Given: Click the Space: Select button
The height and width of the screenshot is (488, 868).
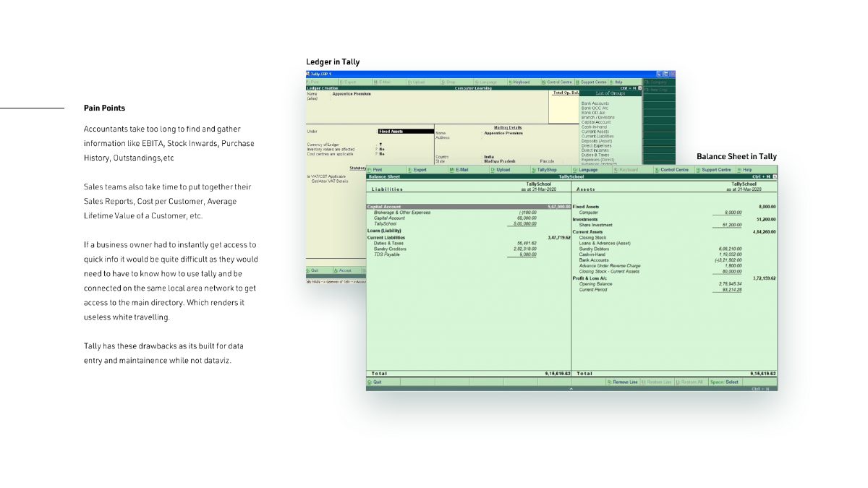Looking at the screenshot, I should 725,382.
